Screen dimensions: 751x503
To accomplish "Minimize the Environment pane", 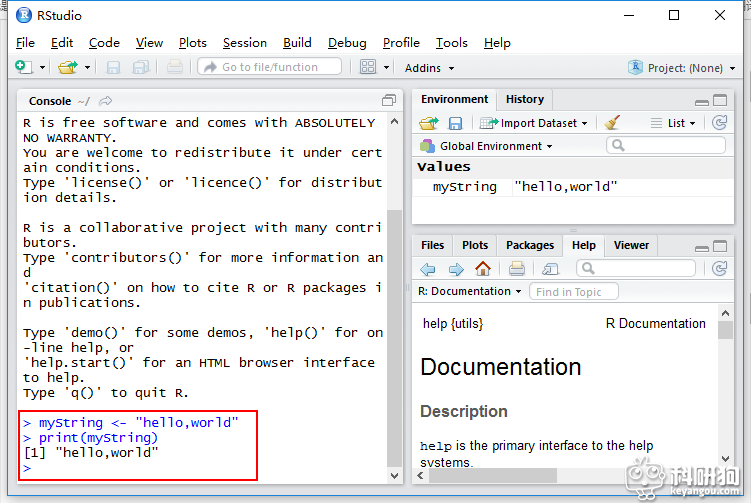I will tap(702, 102).
